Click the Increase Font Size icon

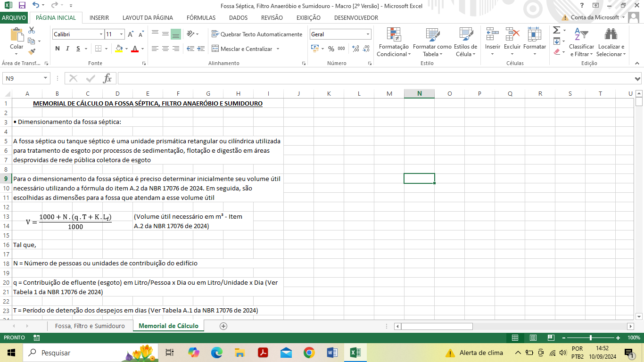[x=131, y=34]
